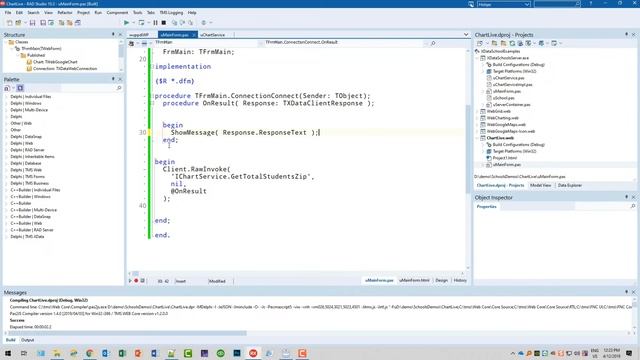
Task: Select Connection: TXDataWebConnection in Structure
Action: click(x=64, y=69)
